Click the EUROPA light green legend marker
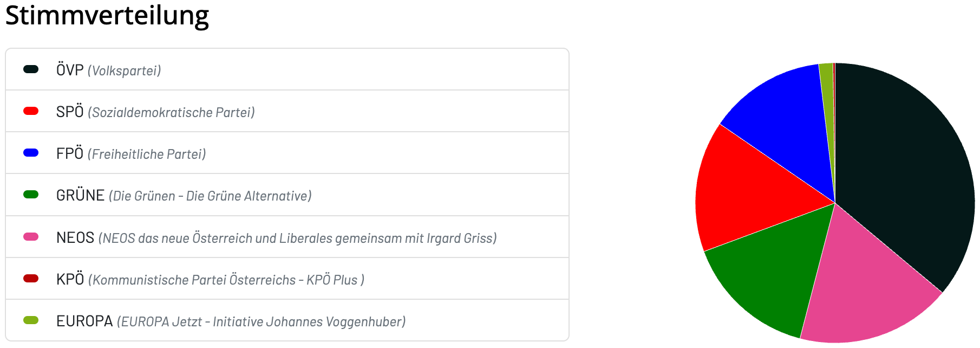 (x=31, y=320)
